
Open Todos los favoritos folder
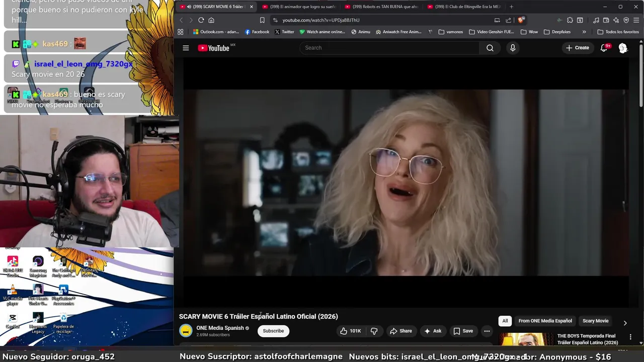pyautogui.click(x=618, y=32)
